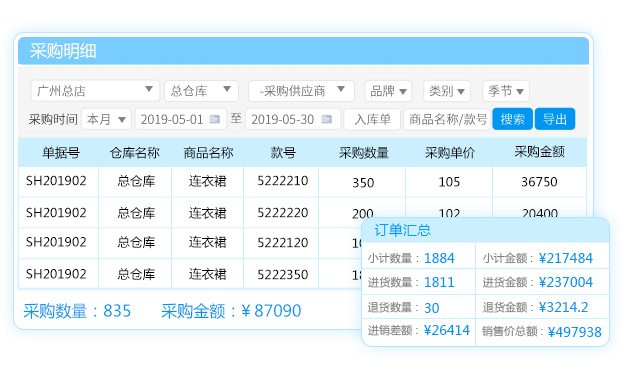The height and width of the screenshot is (379, 626).
Task: Select table row with 款号 5222210
Action: [302, 182]
